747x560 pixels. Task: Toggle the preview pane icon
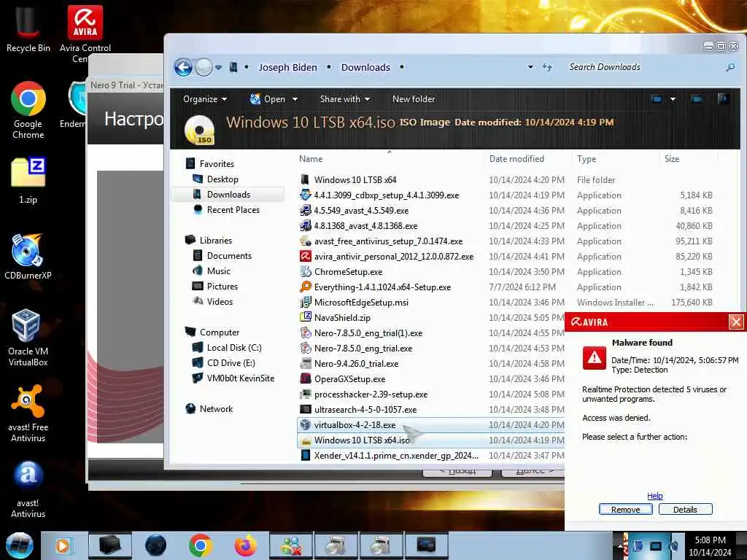pos(697,99)
